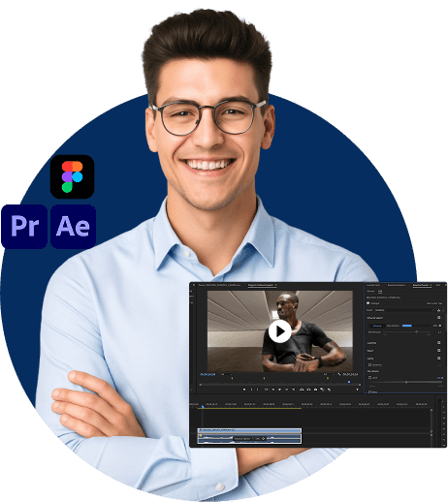The image size is (448, 502).
Task: Click the Premiere Pro 'Pr' icon
Action: point(24,226)
